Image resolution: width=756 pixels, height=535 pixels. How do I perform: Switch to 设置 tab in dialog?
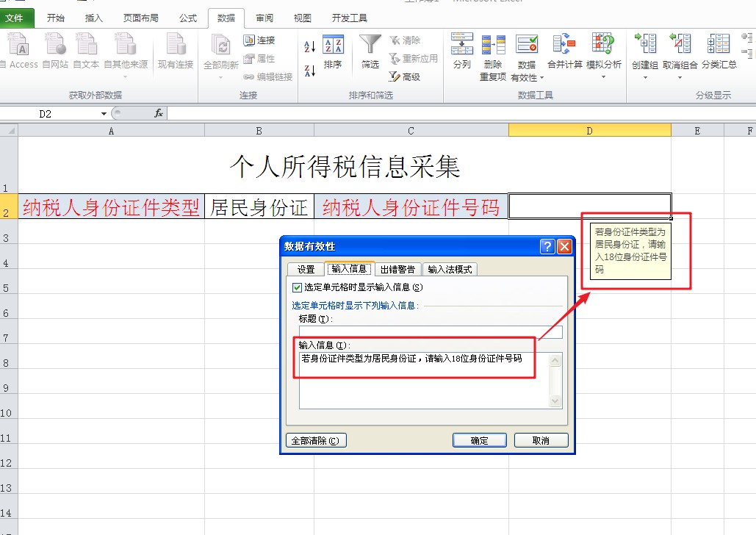306,269
